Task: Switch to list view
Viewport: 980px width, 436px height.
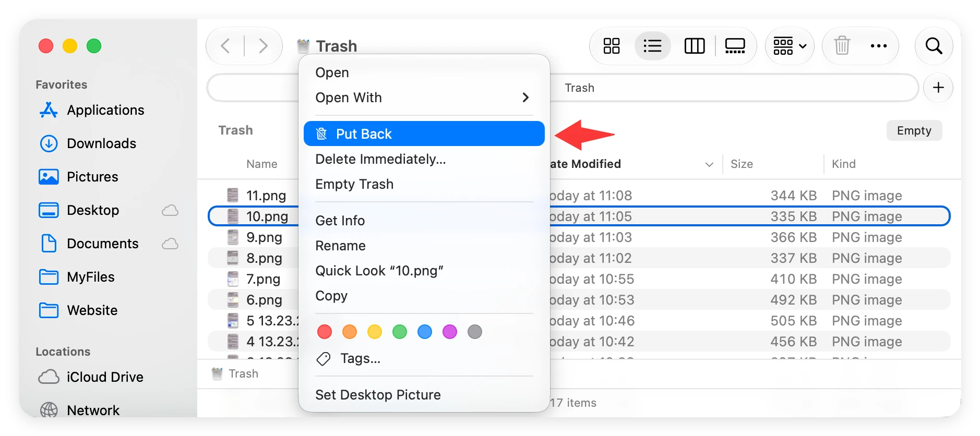Action: point(652,46)
